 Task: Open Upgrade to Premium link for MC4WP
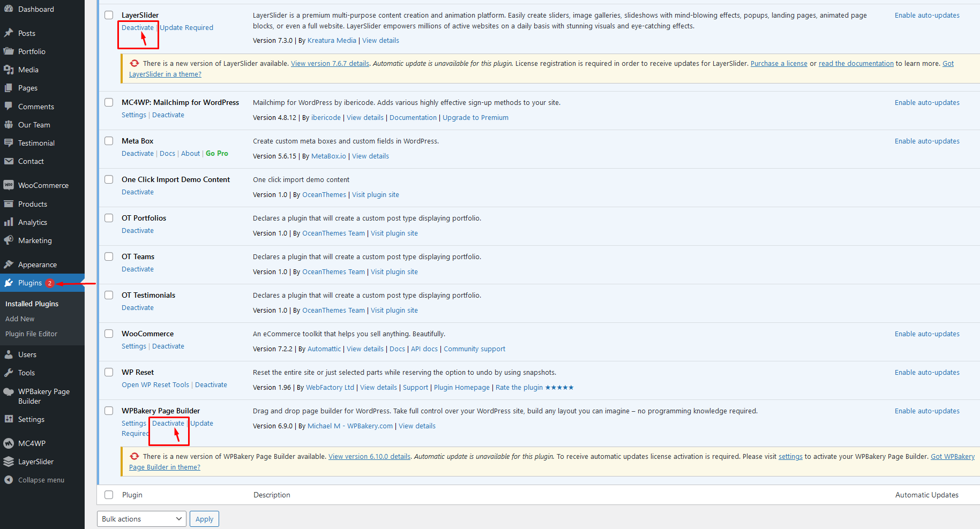475,117
